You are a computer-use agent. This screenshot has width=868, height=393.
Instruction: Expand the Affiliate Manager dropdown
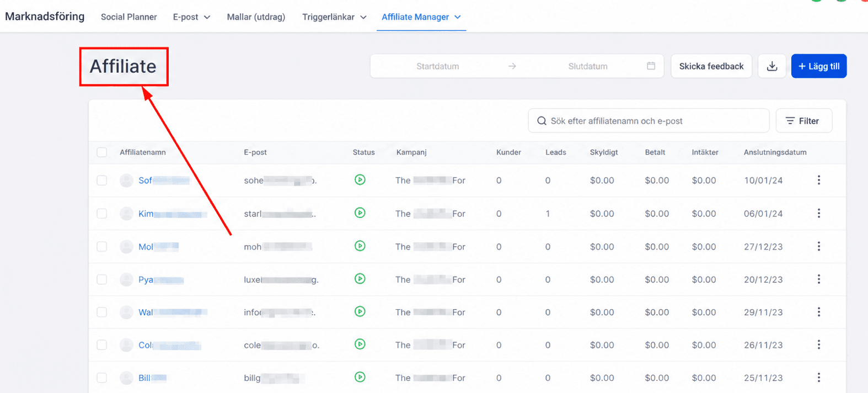point(421,17)
